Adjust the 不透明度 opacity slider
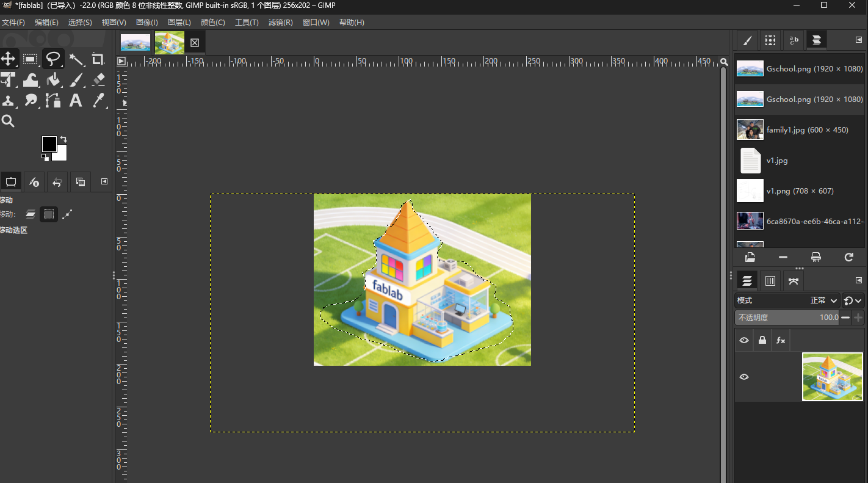 tap(787, 318)
